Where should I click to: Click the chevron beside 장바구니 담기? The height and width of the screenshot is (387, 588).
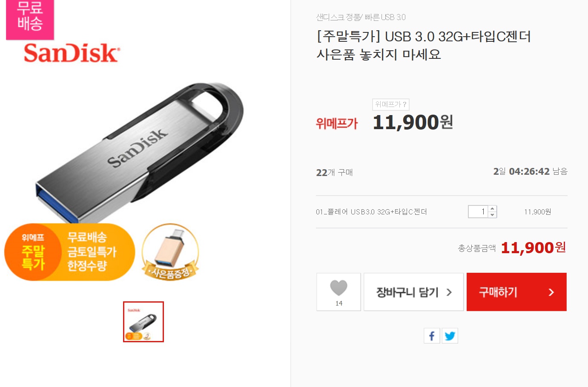(x=449, y=292)
